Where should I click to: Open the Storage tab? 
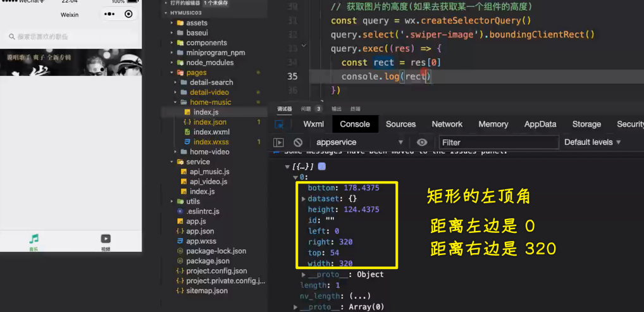pos(586,124)
